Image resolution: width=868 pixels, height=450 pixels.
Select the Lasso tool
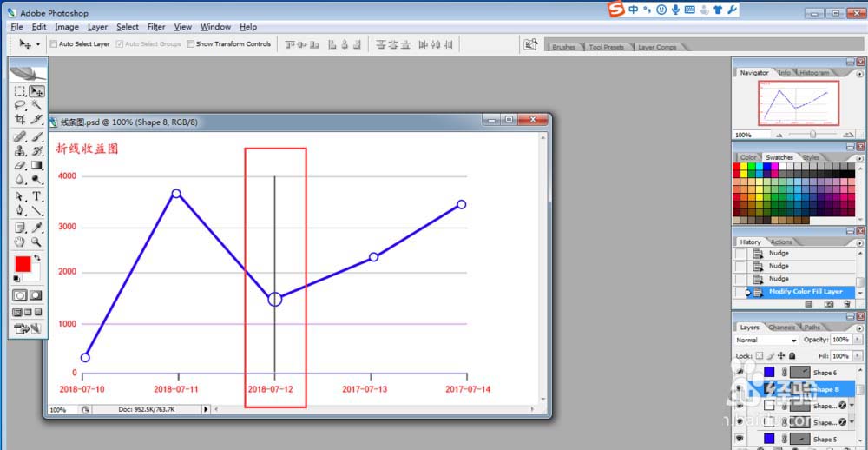pyautogui.click(x=20, y=105)
